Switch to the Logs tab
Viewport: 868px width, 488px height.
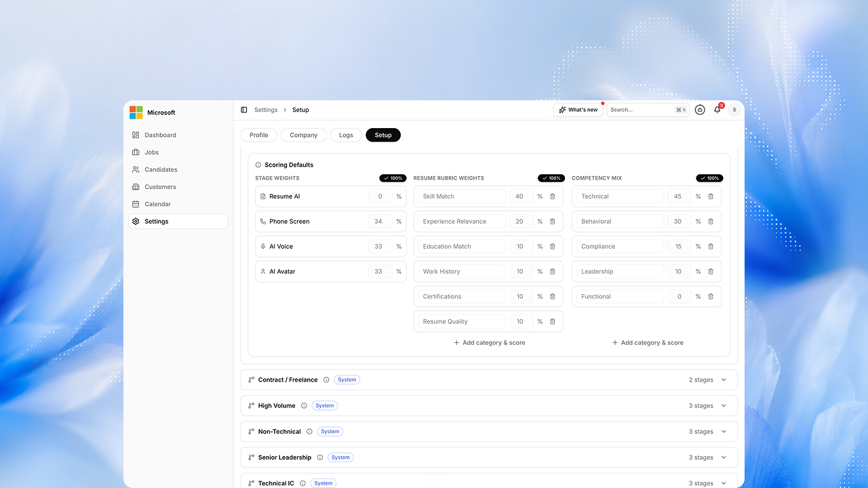pyautogui.click(x=346, y=135)
